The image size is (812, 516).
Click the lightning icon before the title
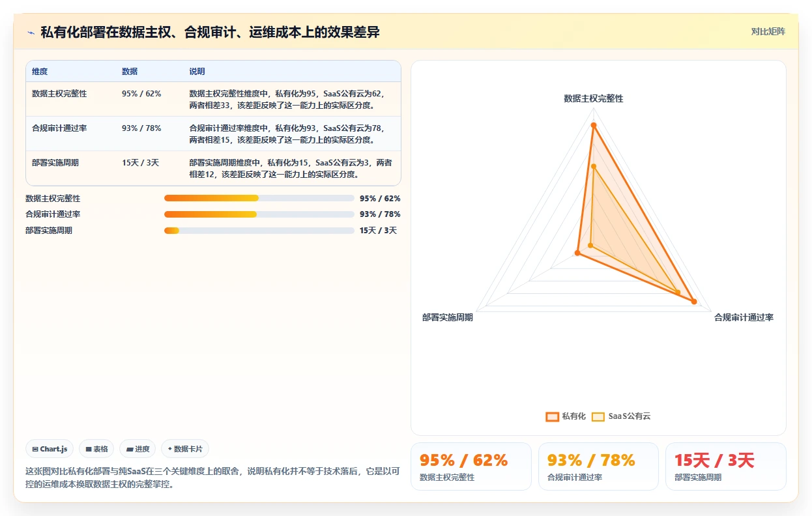31,33
